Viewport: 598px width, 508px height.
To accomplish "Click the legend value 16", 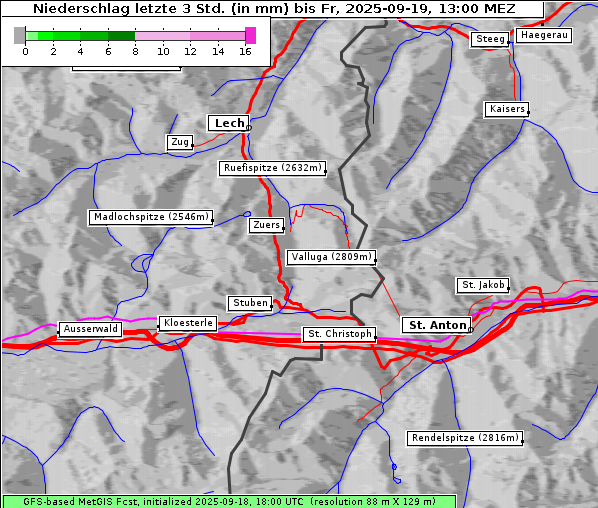I will pyautogui.click(x=245, y=51).
